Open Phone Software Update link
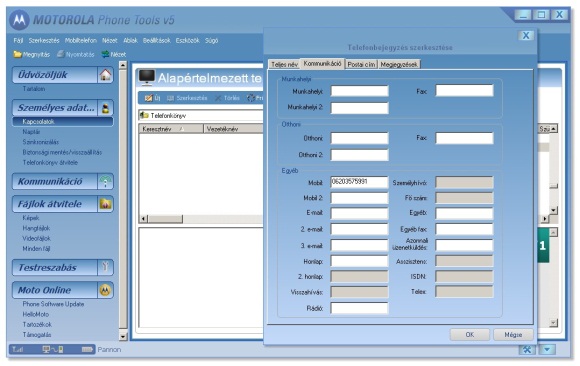Screen dimensions: 580x366 (x=53, y=304)
